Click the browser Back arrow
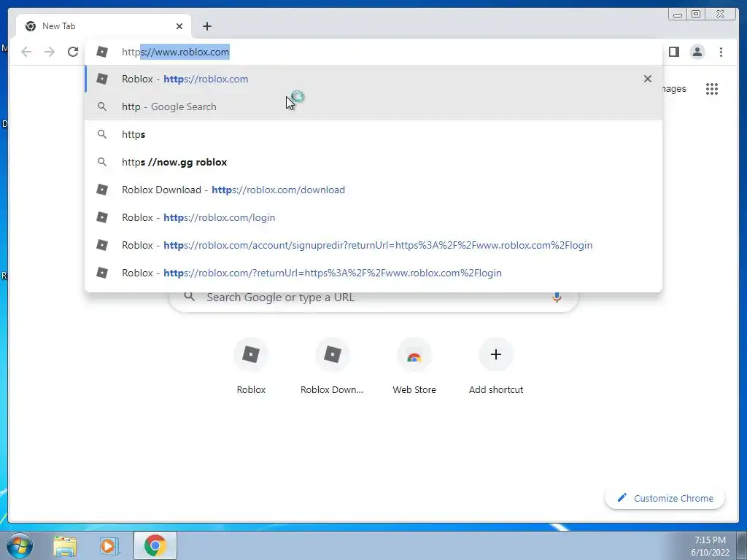The height and width of the screenshot is (560, 747). point(26,52)
